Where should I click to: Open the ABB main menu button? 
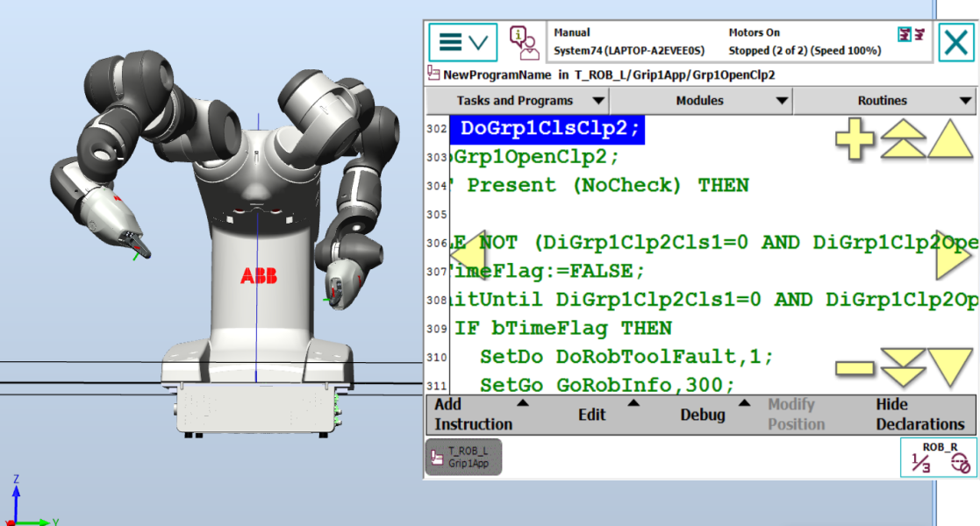point(463,42)
